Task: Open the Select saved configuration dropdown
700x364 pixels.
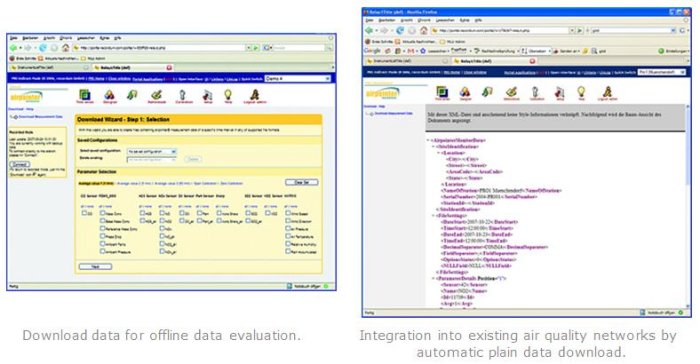Action: pos(152,152)
